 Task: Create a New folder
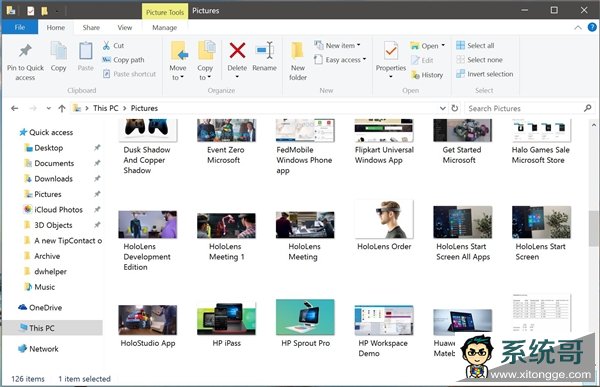coord(298,61)
